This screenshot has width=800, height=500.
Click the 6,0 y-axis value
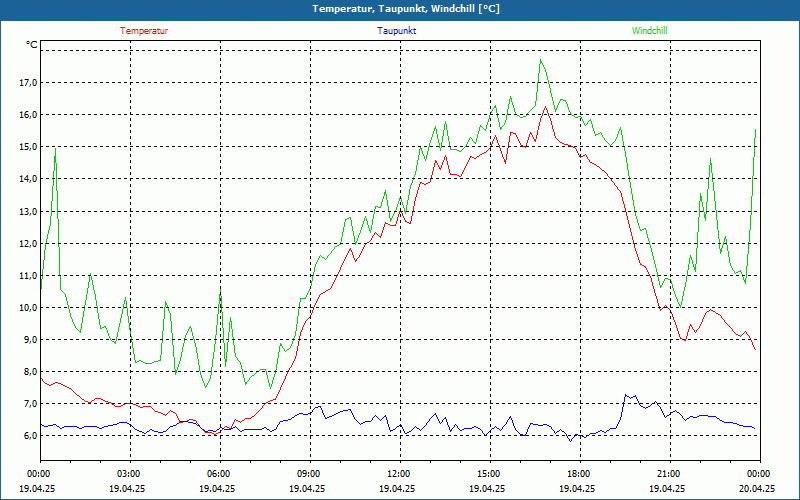pyautogui.click(x=31, y=436)
